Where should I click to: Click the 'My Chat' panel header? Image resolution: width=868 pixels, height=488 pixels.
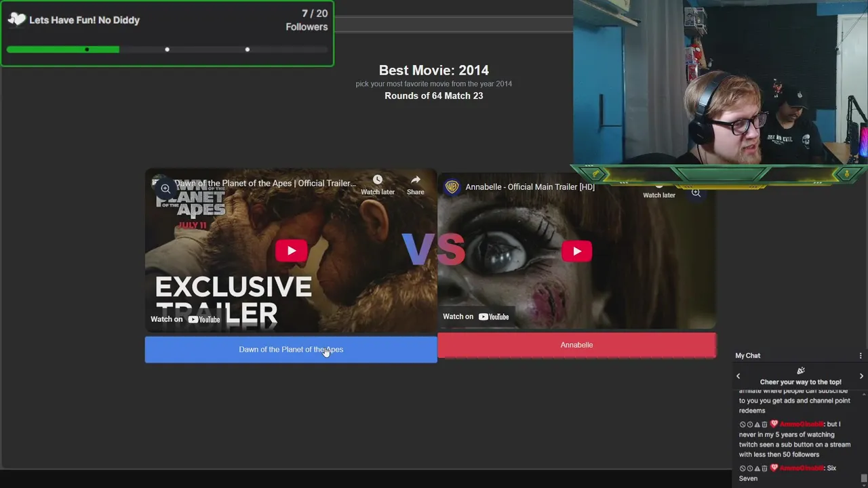(748, 356)
